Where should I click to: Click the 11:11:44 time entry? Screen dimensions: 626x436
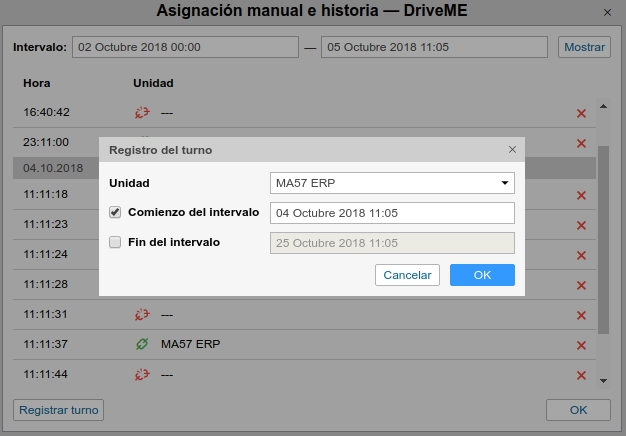[x=46, y=374]
